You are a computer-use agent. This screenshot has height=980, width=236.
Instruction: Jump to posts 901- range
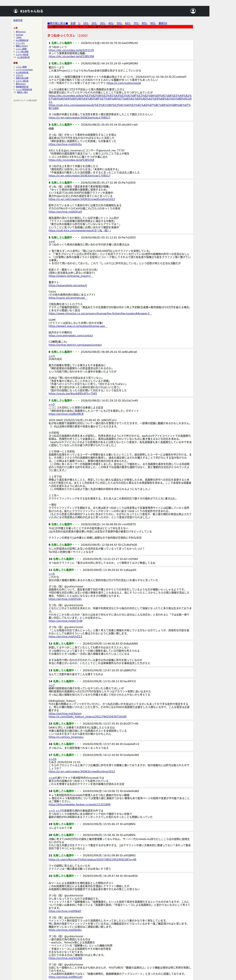[153, 23]
